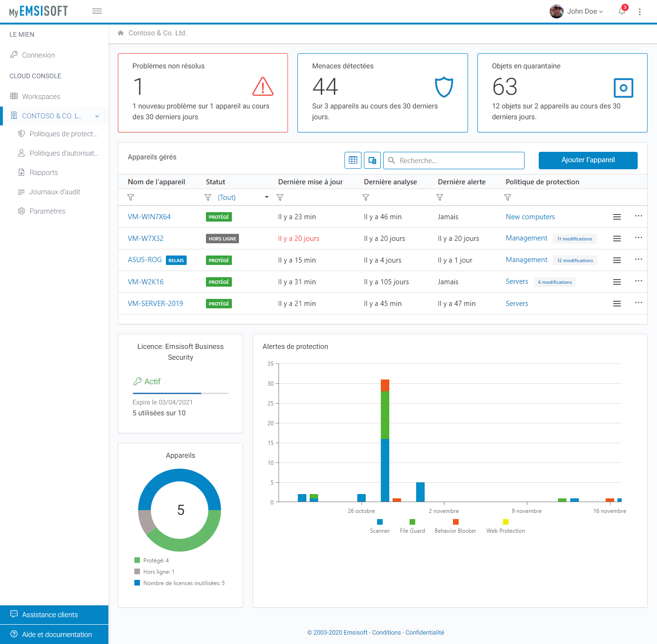Toggle Behavior Blocker series in chart legend
The height and width of the screenshot is (644, 657).
click(x=455, y=526)
